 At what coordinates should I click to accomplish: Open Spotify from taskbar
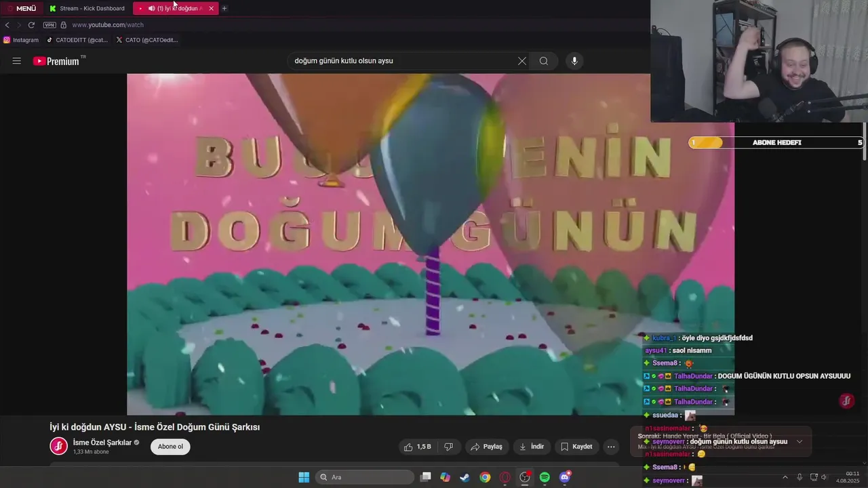point(545,477)
